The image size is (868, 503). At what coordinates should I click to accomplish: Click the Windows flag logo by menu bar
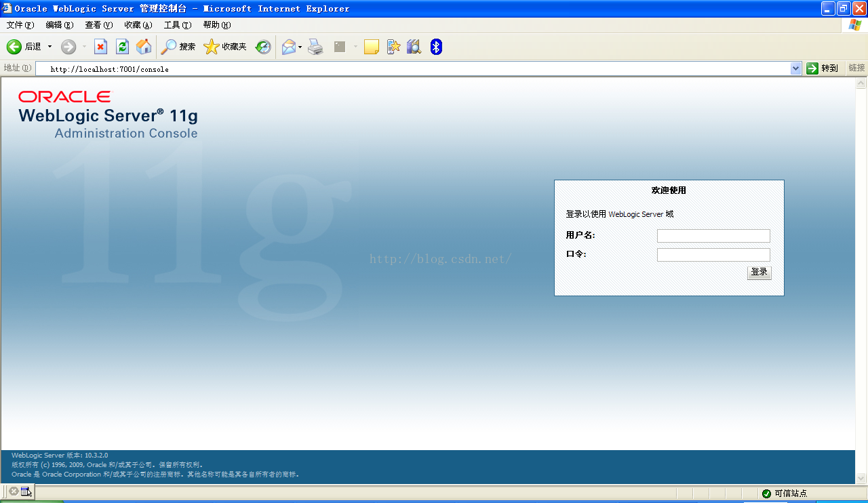click(x=855, y=25)
